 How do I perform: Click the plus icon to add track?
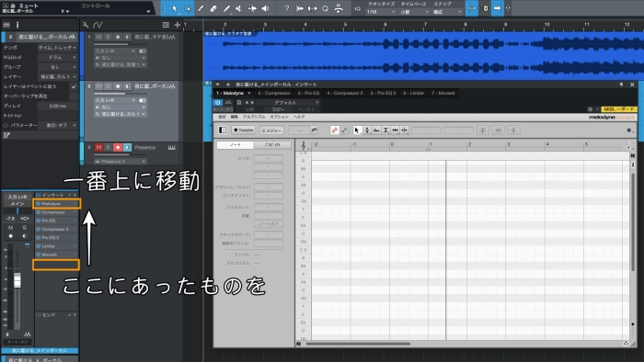[177, 25]
